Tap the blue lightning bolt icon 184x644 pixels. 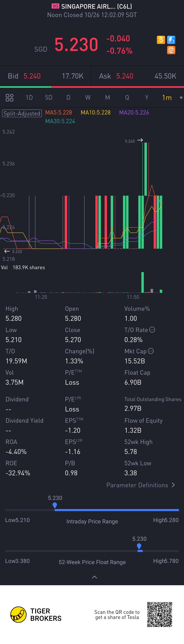coord(171,40)
